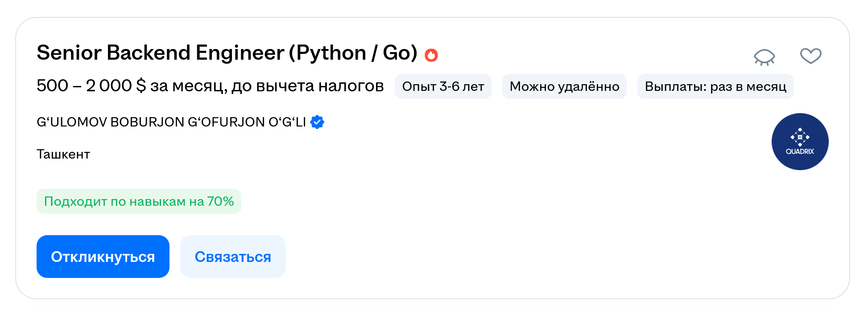Select the Опыт 3-6 лет tag

pyautogui.click(x=443, y=86)
